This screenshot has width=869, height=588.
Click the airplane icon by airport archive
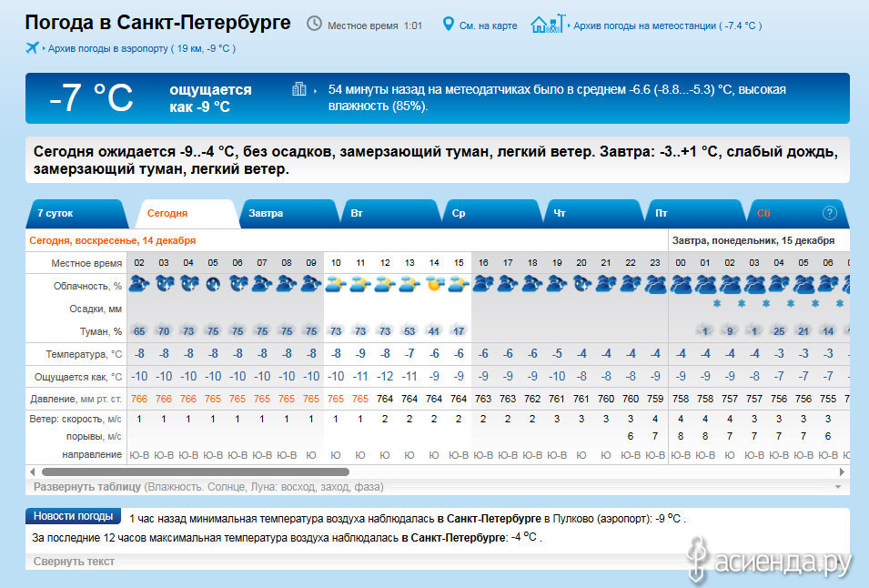click(x=34, y=48)
